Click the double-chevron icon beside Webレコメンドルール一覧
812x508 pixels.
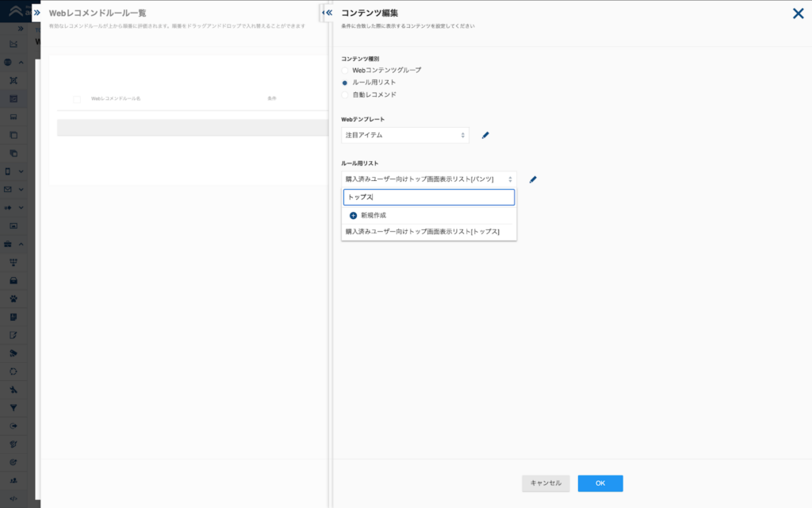tap(36, 13)
